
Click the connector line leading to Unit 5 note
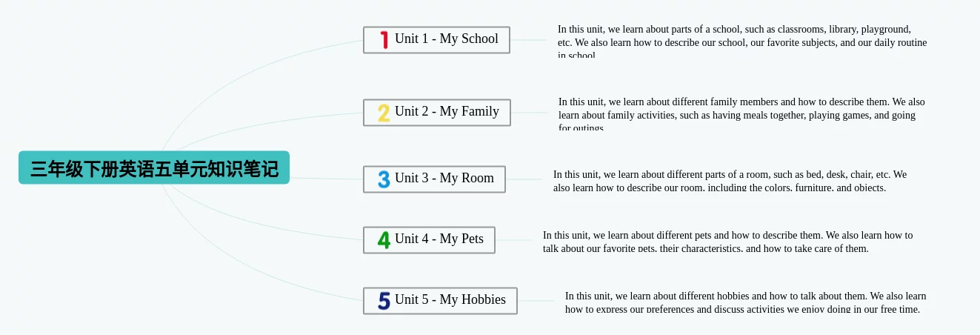536,301
